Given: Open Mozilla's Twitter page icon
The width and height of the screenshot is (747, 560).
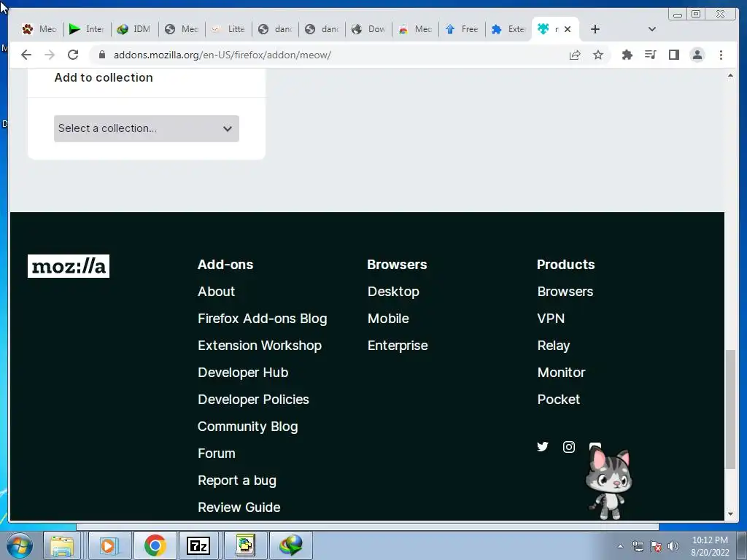Looking at the screenshot, I should point(543,447).
